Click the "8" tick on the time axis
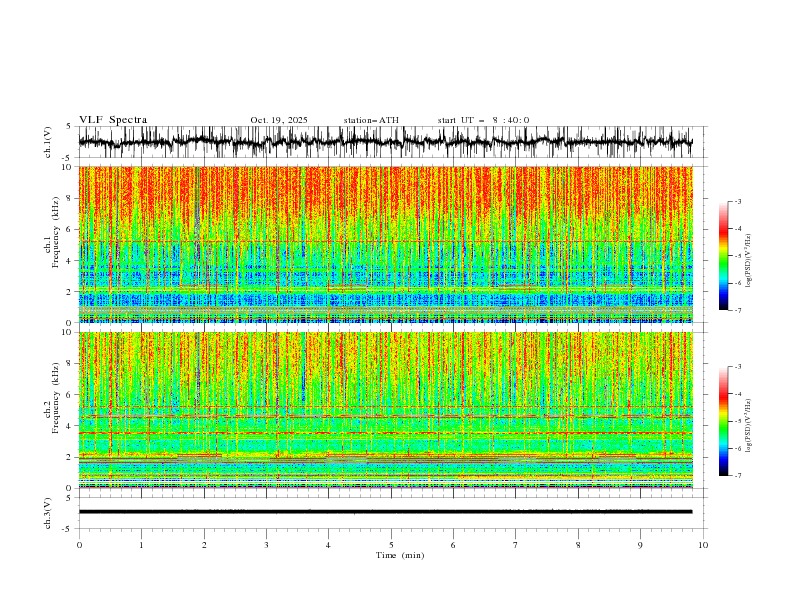Viewport: 792px width, 612px height. 578,545
